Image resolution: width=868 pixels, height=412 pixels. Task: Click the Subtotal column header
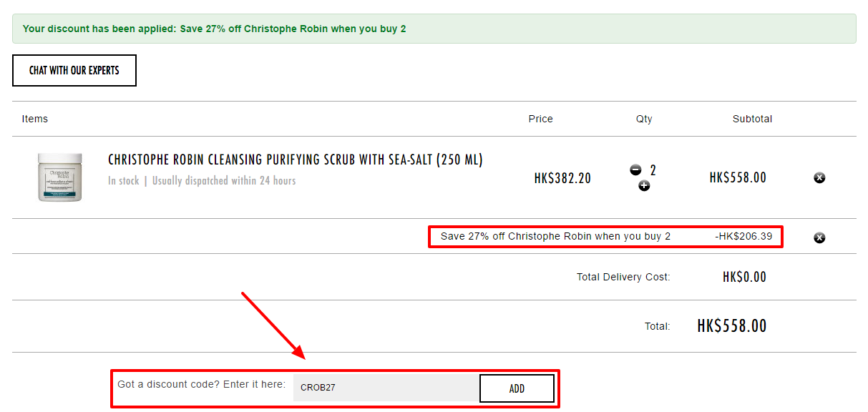pyautogui.click(x=752, y=119)
